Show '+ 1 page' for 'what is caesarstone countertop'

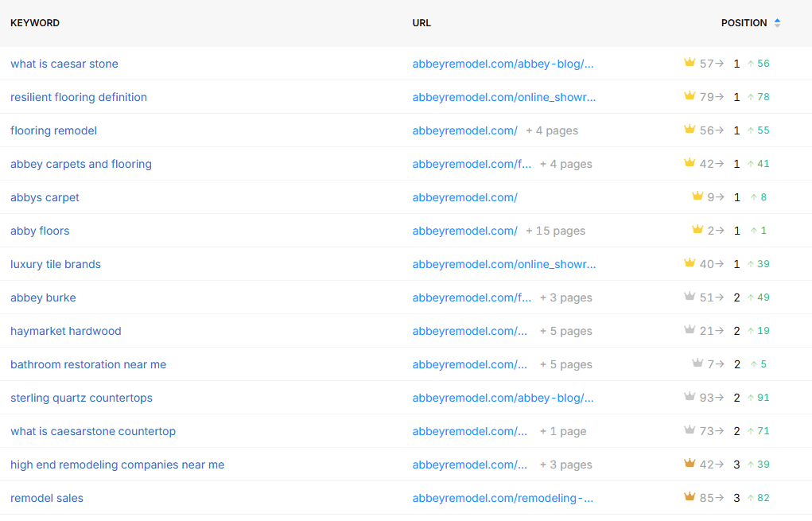click(562, 431)
